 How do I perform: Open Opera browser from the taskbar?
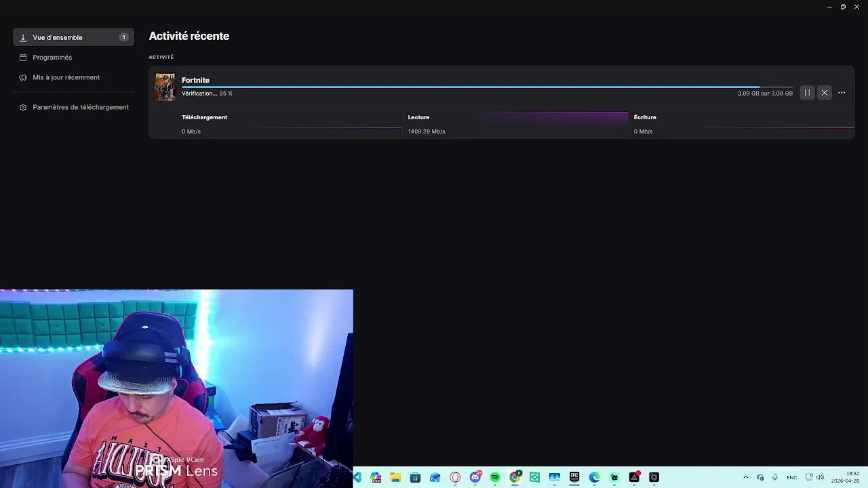tap(455, 478)
